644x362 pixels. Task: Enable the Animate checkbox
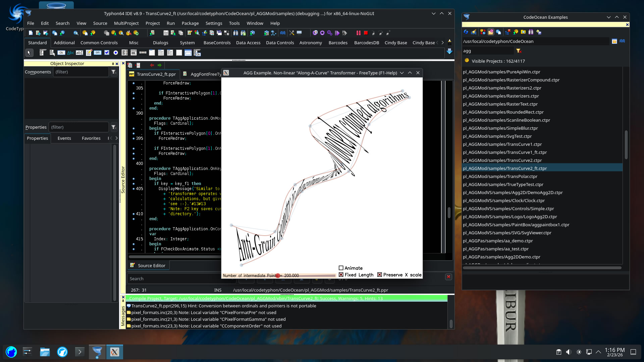coord(341,268)
